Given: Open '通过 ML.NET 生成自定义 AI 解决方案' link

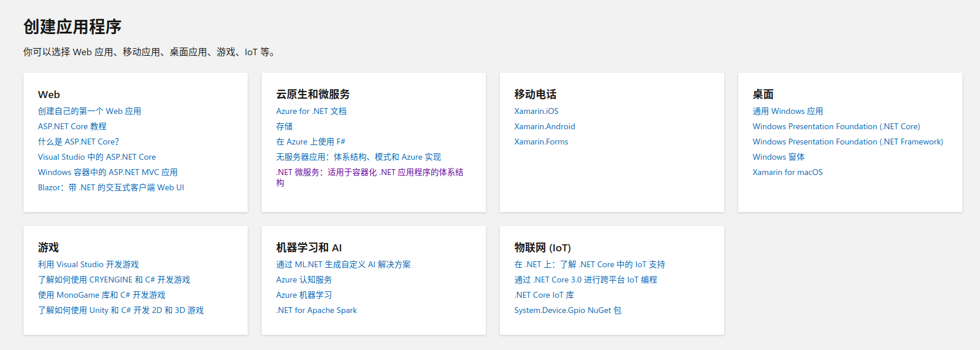Looking at the screenshot, I should point(343,264).
